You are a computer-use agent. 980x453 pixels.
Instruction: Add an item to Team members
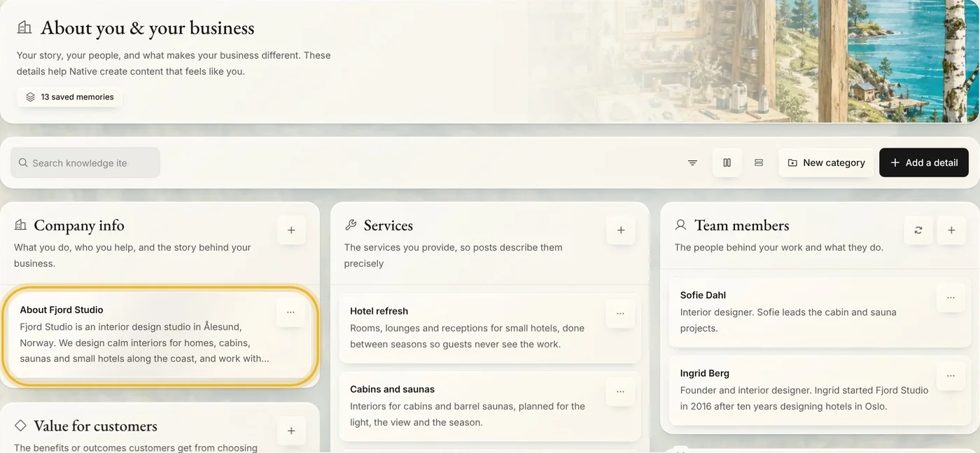pos(951,230)
